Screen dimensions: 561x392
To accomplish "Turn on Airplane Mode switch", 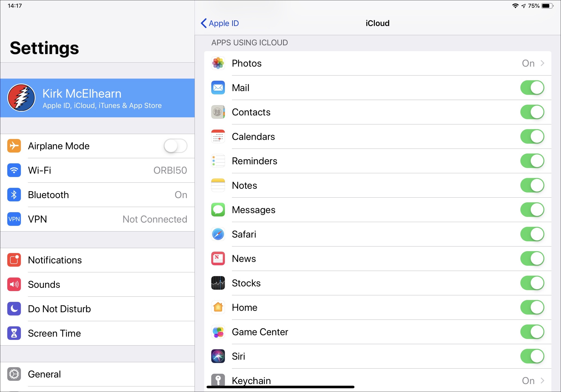I will click(175, 146).
